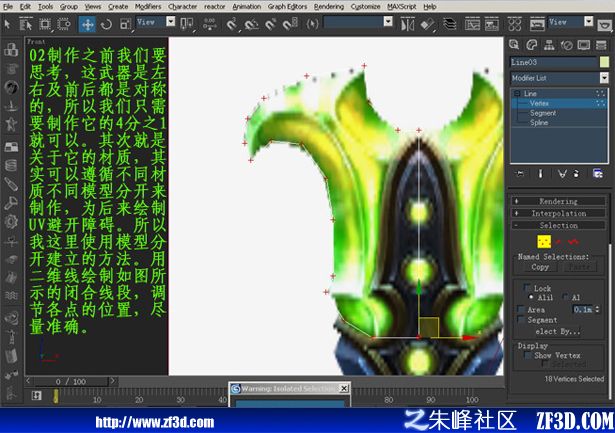The height and width of the screenshot is (433, 615).
Task: Activate the Select and Move tool
Action: click(87, 24)
